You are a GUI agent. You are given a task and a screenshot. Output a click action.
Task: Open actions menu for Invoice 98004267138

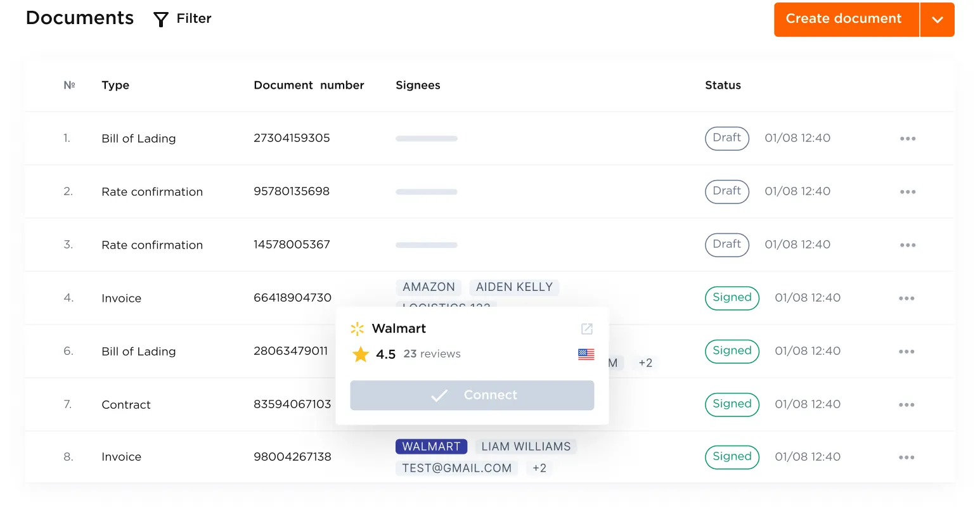coord(907,457)
